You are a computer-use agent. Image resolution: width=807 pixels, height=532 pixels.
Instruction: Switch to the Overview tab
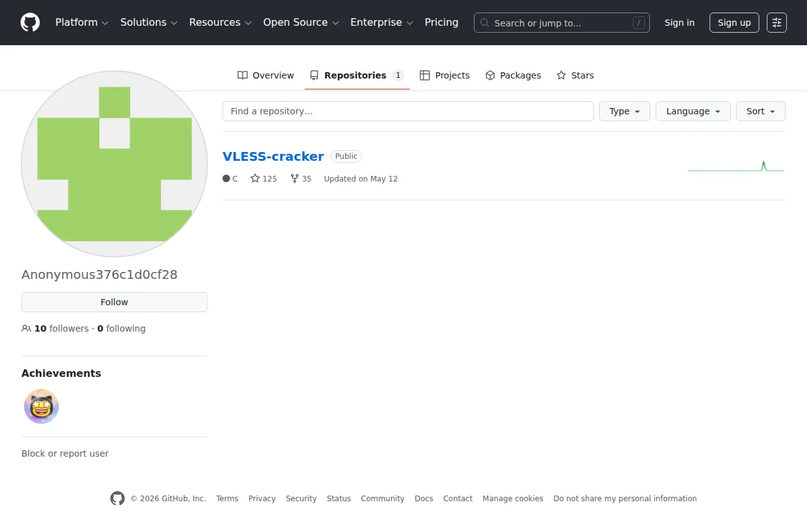point(266,75)
